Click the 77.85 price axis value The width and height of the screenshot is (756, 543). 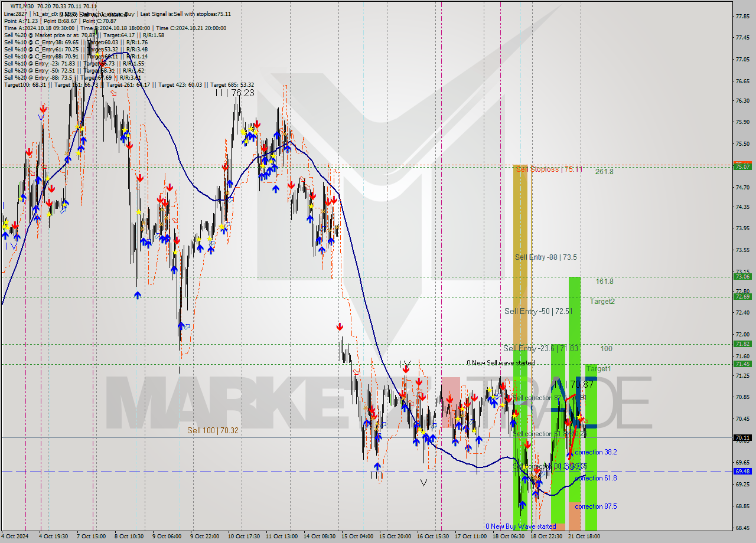(x=743, y=16)
